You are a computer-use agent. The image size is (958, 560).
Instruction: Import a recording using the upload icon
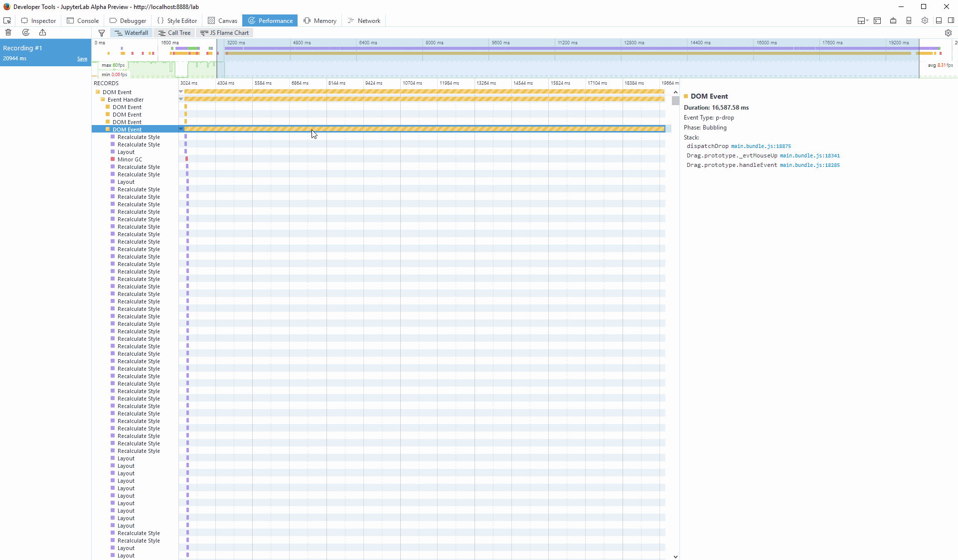pos(43,32)
